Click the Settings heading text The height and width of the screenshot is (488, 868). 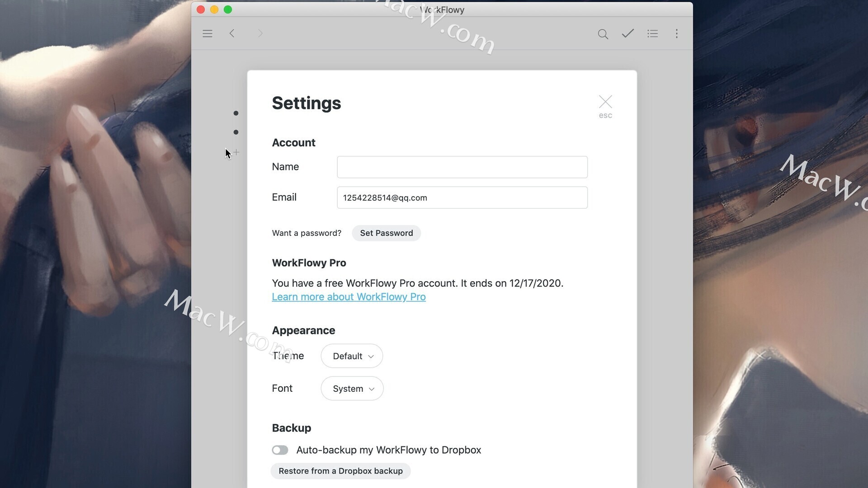coord(307,103)
